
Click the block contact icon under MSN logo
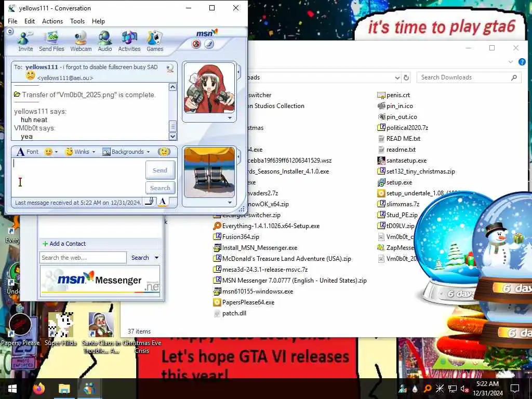point(196,44)
